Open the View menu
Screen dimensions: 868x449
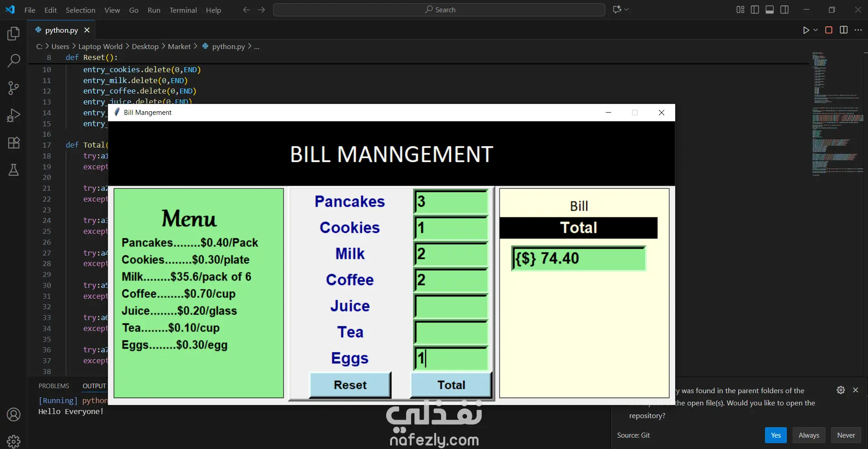pyautogui.click(x=112, y=10)
